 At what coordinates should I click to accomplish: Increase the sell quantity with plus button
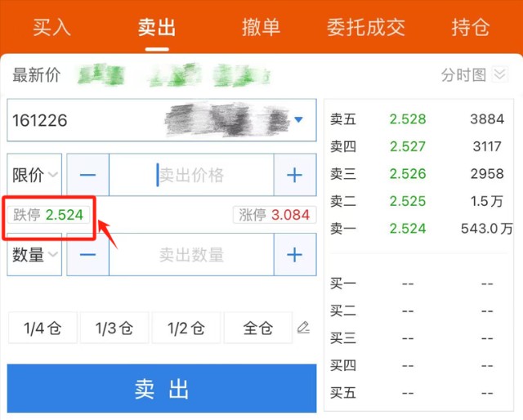(x=294, y=255)
